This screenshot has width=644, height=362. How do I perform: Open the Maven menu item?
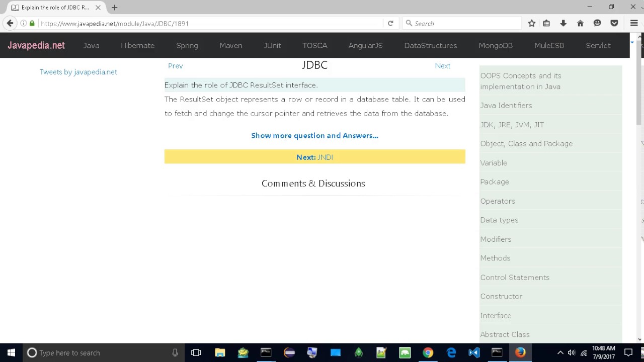pyautogui.click(x=230, y=45)
